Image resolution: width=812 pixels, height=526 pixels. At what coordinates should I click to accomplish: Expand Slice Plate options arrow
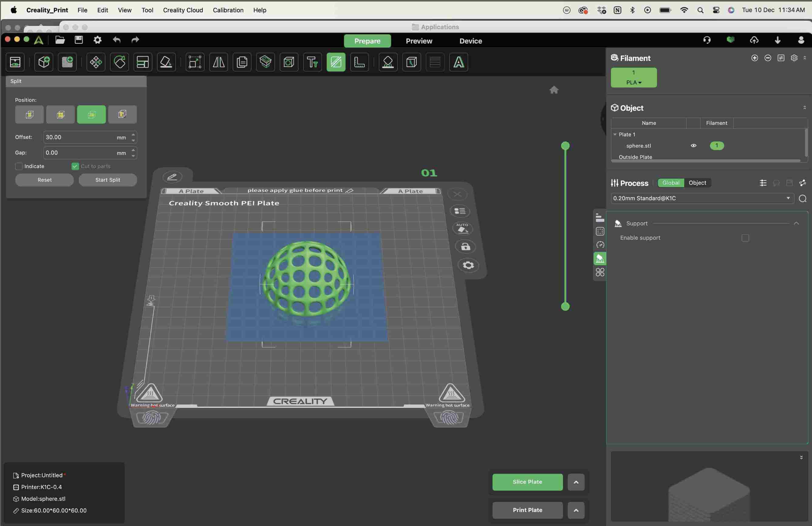(x=576, y=482)
